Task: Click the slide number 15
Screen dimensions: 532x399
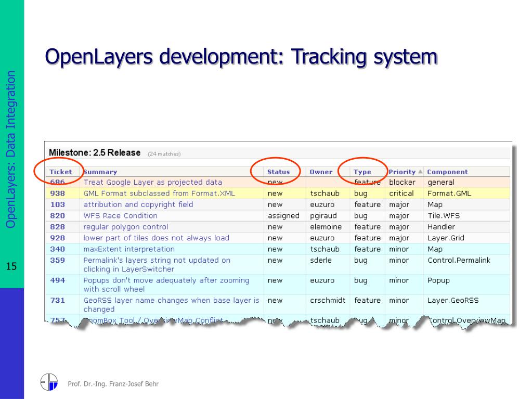Action: (x=11, y=266)
